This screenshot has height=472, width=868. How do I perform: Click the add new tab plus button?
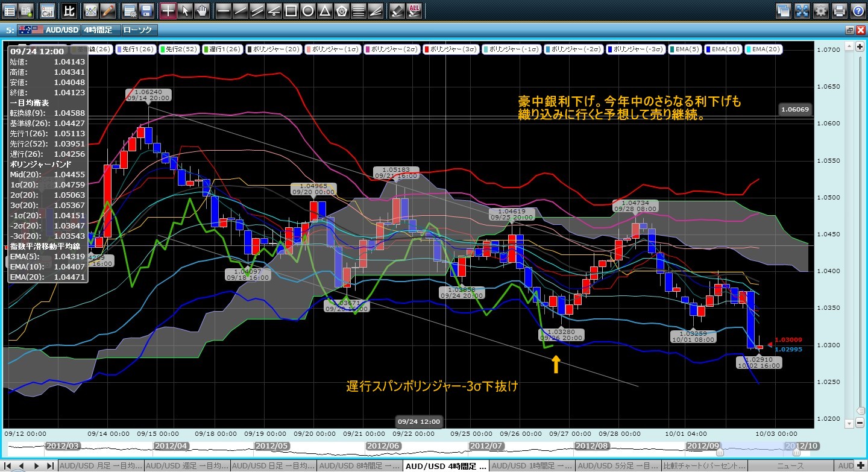click(861, 466)
